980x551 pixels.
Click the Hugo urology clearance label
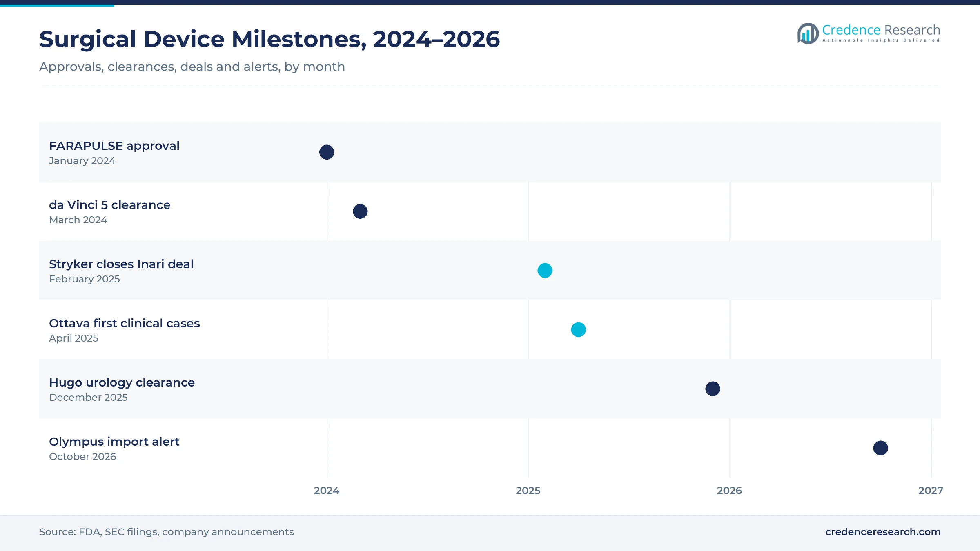pos(122,382)
